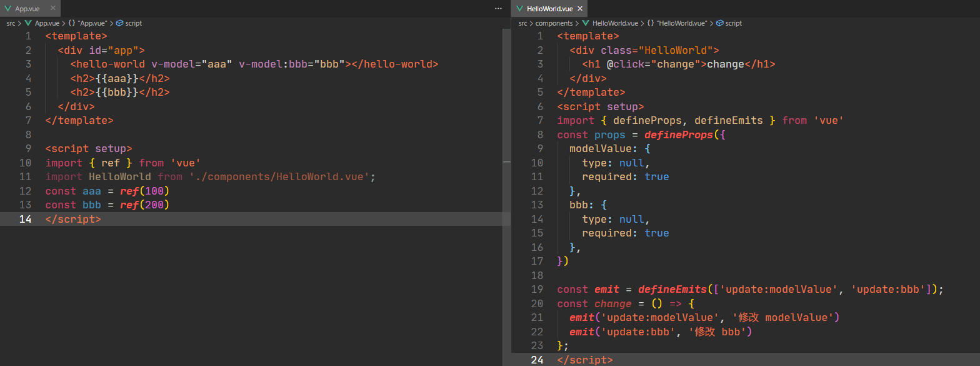The height and width of the screenshot is (366, 980).
Task: Open 'App.vue' file breadcrumb dropdown
Action: click(46, 23)
